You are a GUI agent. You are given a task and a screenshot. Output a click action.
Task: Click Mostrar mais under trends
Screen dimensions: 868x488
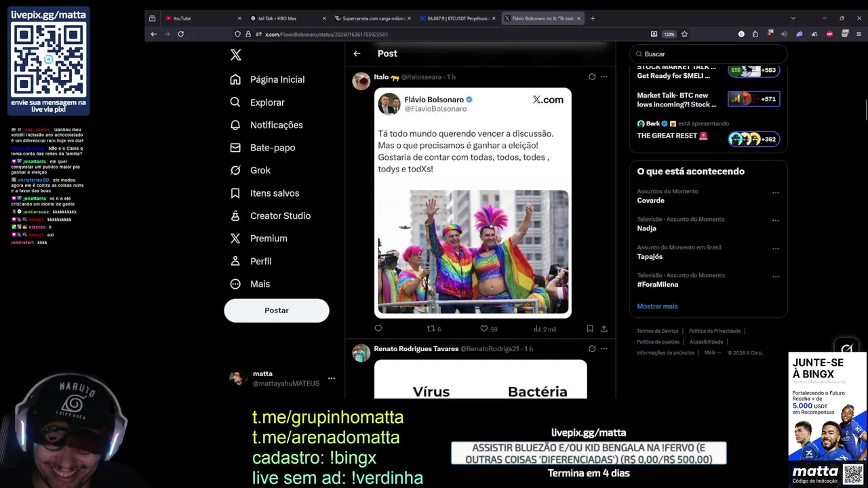coord(657,306)
